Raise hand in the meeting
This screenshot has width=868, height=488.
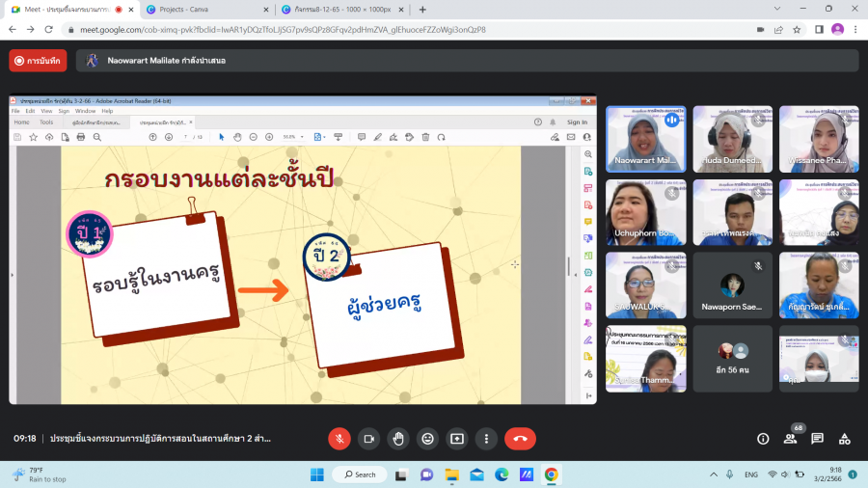397,439
